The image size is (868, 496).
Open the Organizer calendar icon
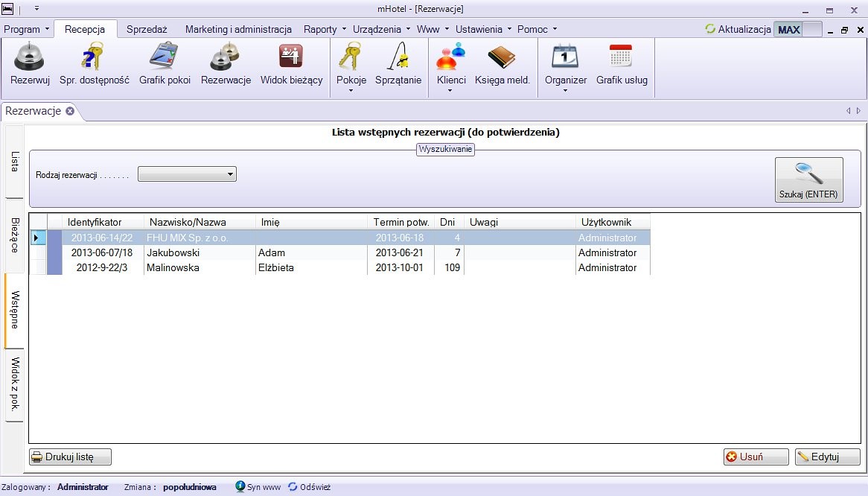tap(565, 57)
